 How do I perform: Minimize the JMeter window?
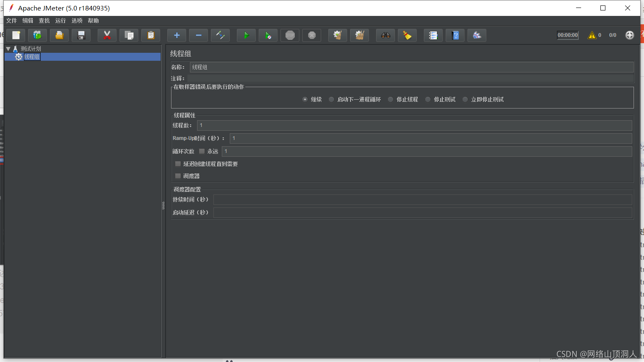[579, 8]
